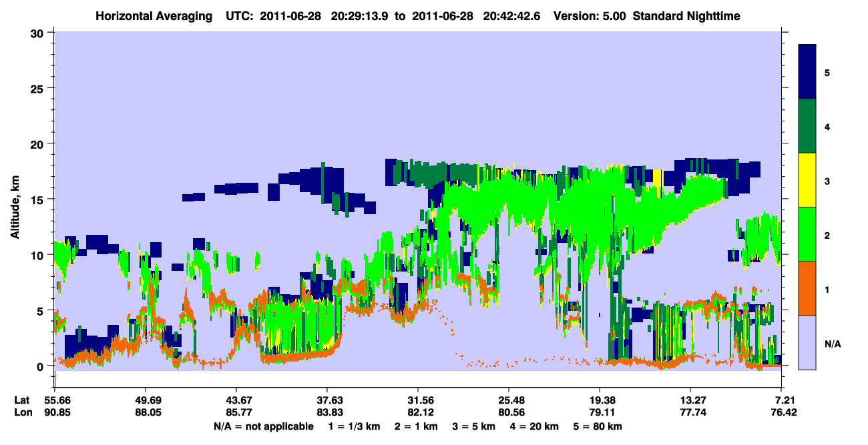
Task: Click the yellow level 3 colorbar segment
Action: click(x=807, y=180)
